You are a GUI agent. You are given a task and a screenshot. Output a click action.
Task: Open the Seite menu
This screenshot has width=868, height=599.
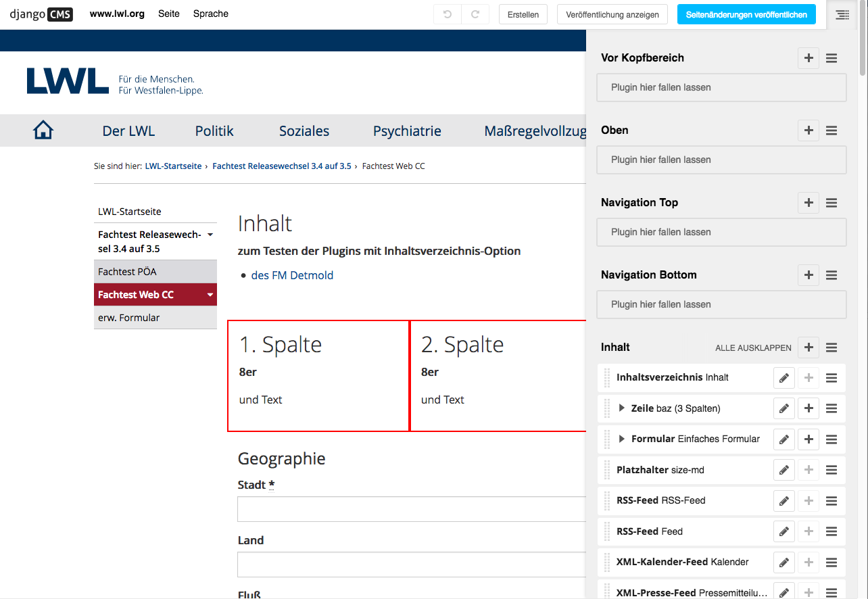click(x=169, y=14)
